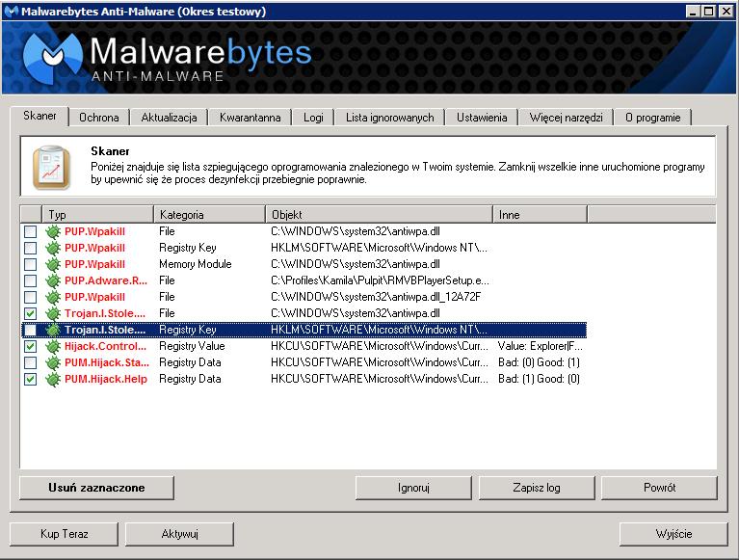Open the Aktualizacja tab
Screen dimensions: 739x560
169,118
